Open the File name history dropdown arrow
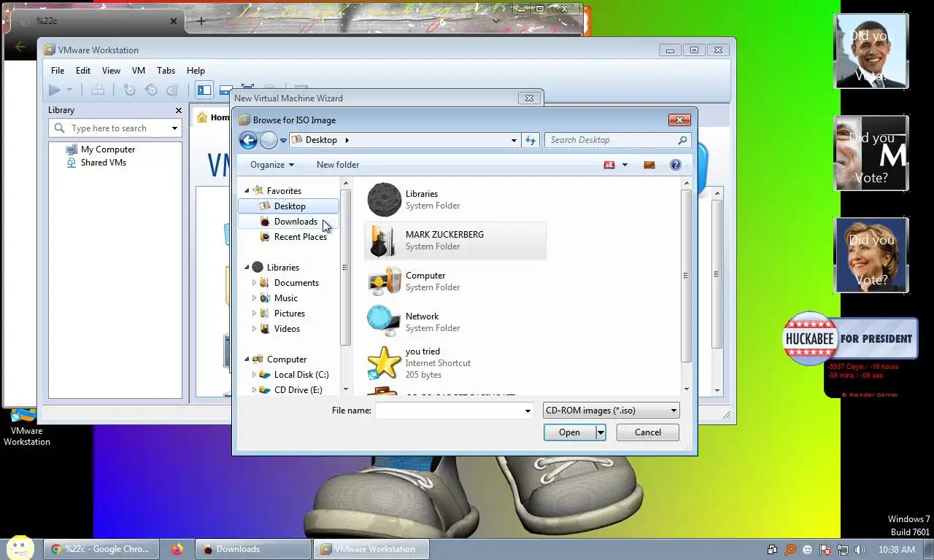The height and width of the screenshot is (560, 934). [528, 411]
